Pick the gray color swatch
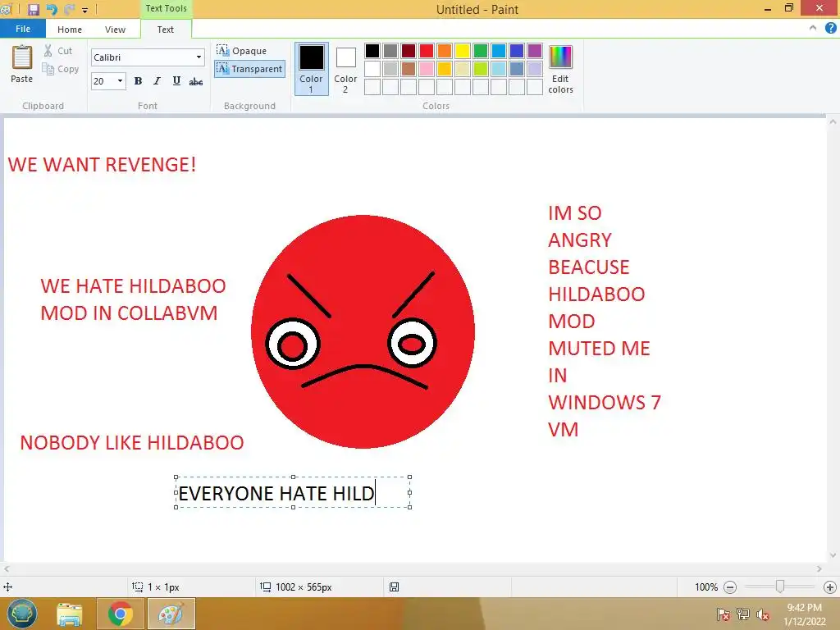Viewport: 840px width, 630px height. (x=390, y=51)
